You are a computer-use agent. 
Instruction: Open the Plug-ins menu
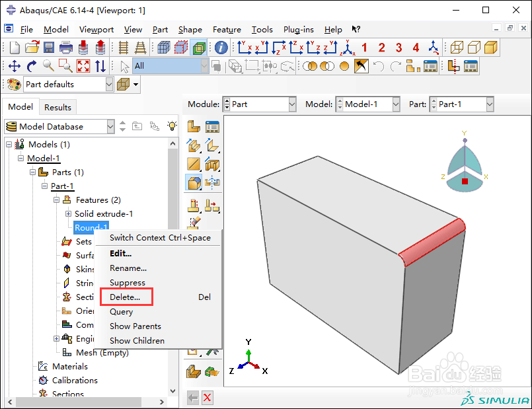coord(299,30)
